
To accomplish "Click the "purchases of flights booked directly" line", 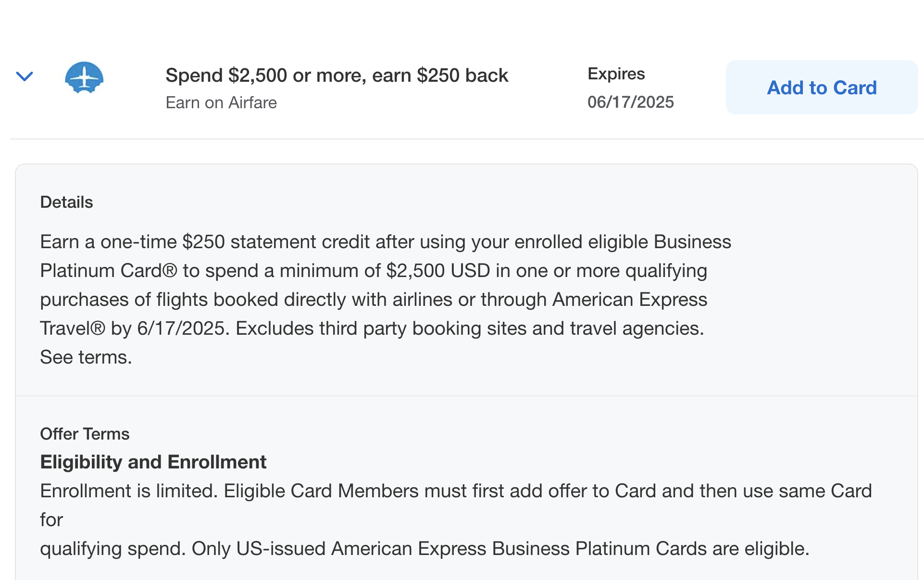I will (373, 300).
